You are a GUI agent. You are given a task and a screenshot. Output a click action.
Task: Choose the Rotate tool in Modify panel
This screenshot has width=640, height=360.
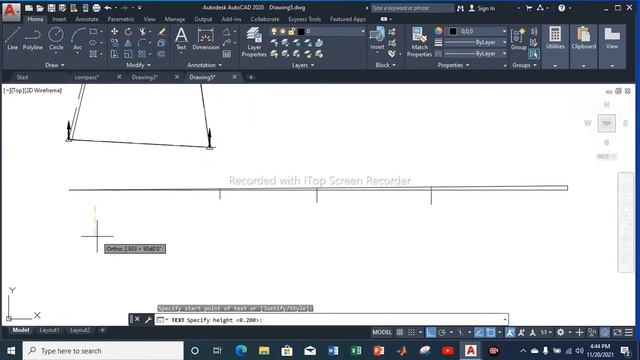128,31
